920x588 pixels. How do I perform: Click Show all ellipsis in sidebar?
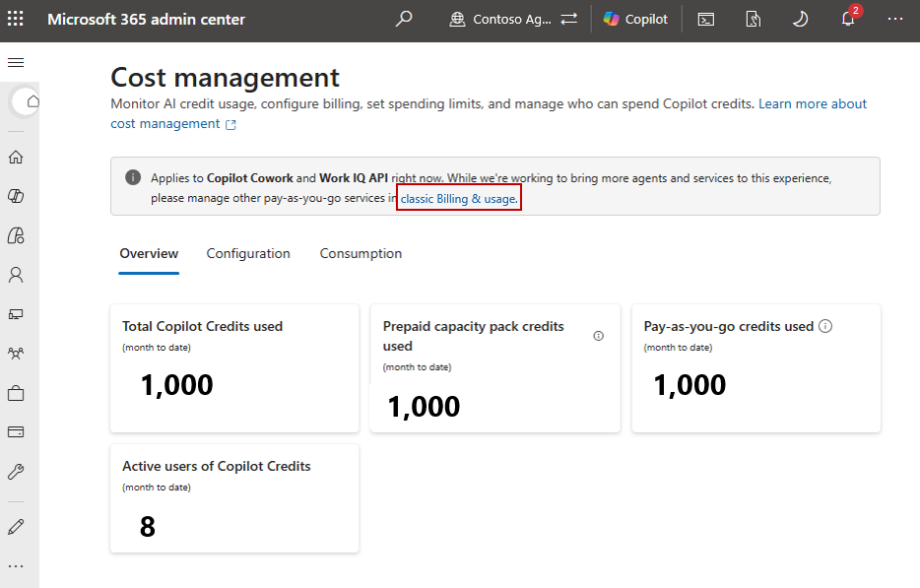[x=16, y=565]
